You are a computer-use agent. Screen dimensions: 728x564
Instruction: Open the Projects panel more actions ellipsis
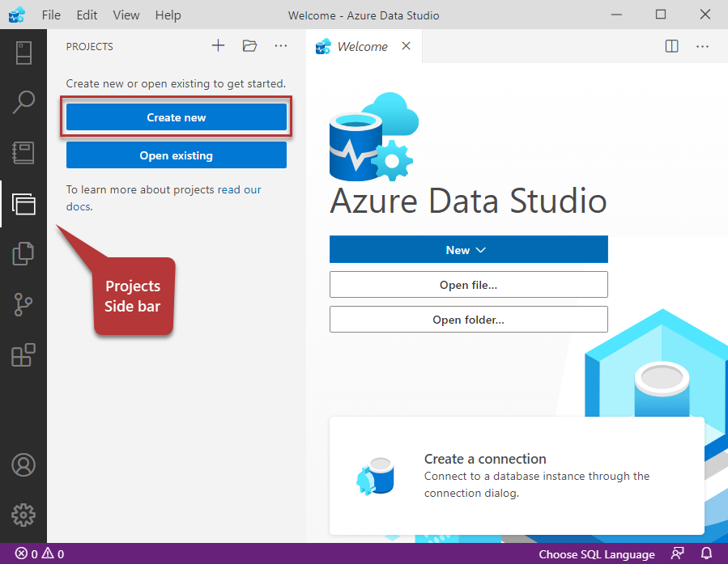pos(281,45)
